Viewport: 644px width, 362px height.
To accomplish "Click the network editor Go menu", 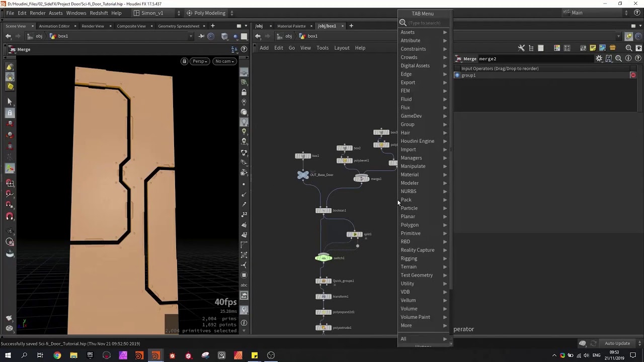I will tap(292, 48).
